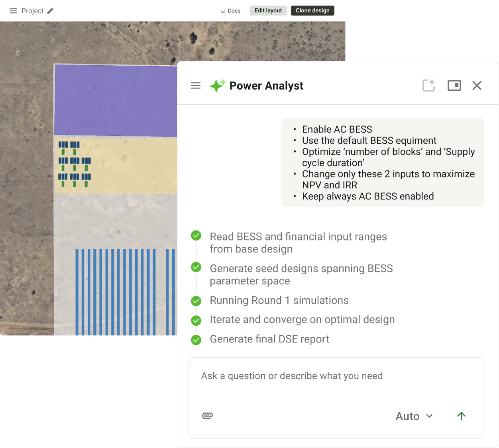Click checkmark beside Iterate and converge step

click(x=196, y=320)
